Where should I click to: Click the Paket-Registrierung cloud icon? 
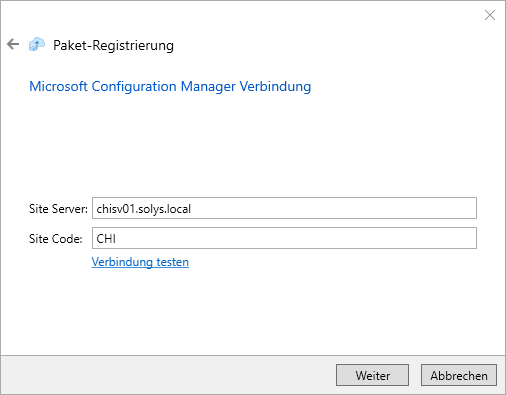coord(37,44)
